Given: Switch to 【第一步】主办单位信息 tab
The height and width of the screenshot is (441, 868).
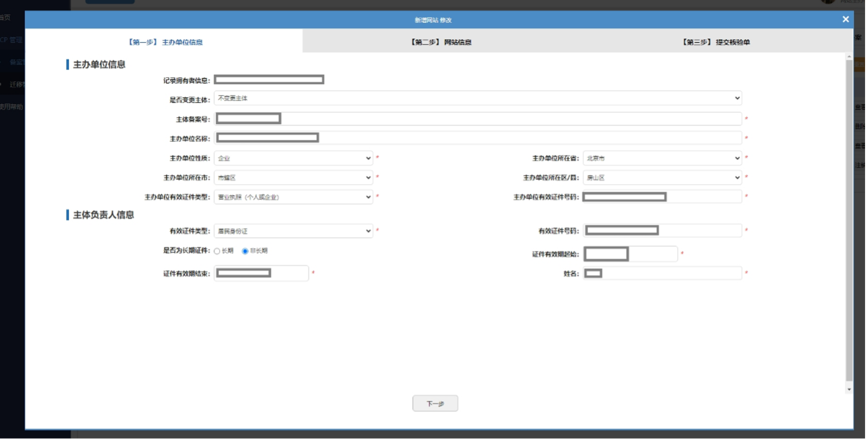Looking at the screenshot, I should point(164,42).
